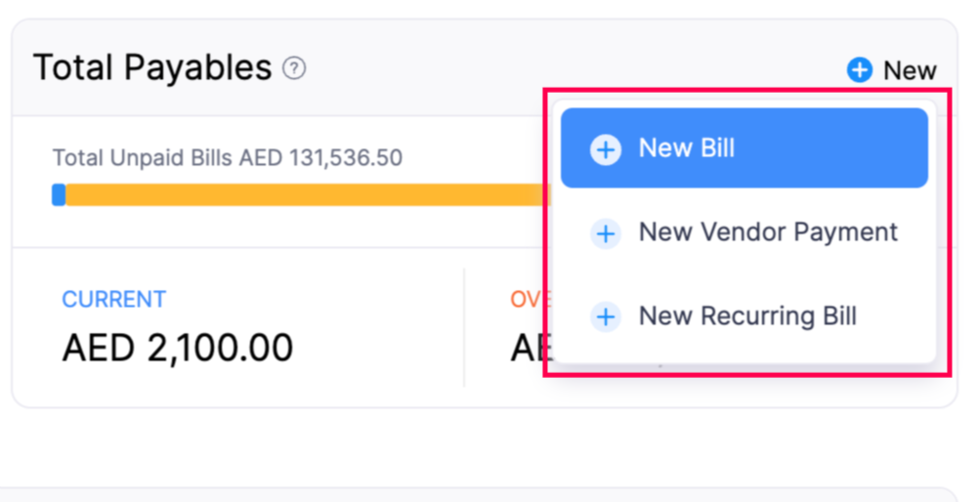Click the blue segment of the payables bar
This screenshot has width=980, height=502.
click(59, 194)
